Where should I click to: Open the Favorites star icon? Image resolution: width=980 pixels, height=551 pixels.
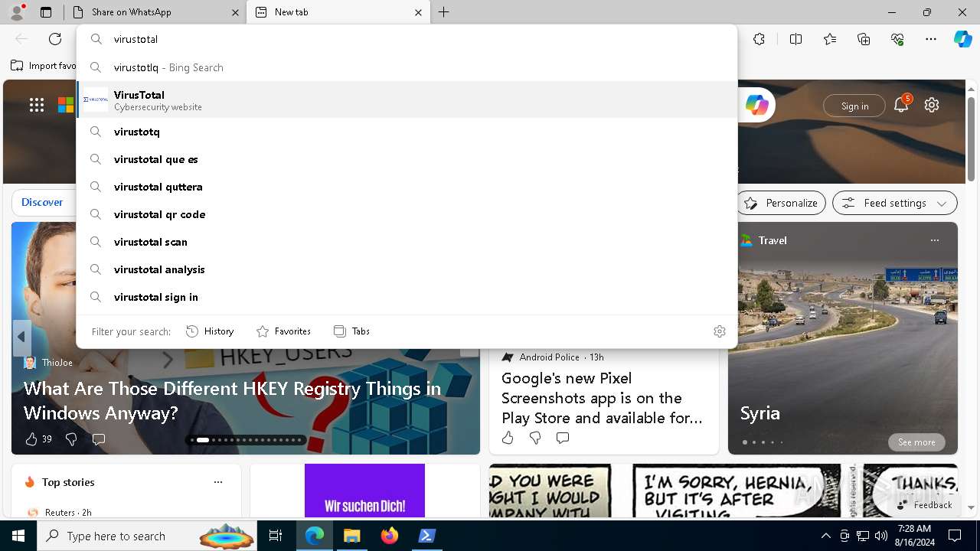[830, 39]
